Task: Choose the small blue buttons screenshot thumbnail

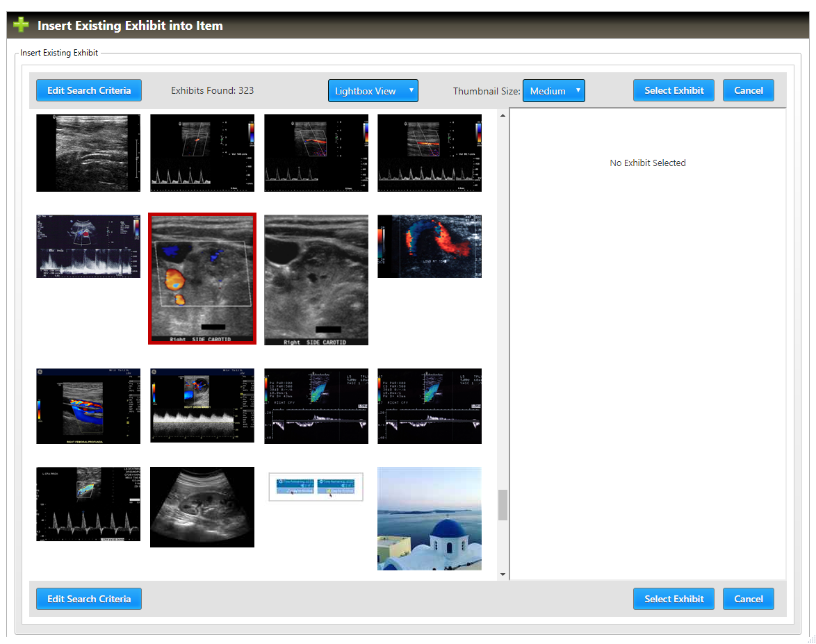Action: coord(316,486)
